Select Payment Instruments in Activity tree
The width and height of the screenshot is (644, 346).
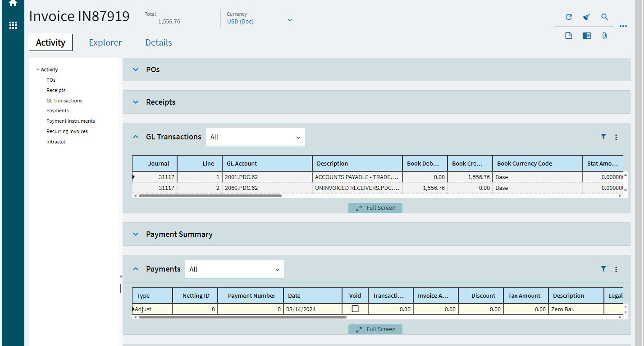tap(70, 121)
